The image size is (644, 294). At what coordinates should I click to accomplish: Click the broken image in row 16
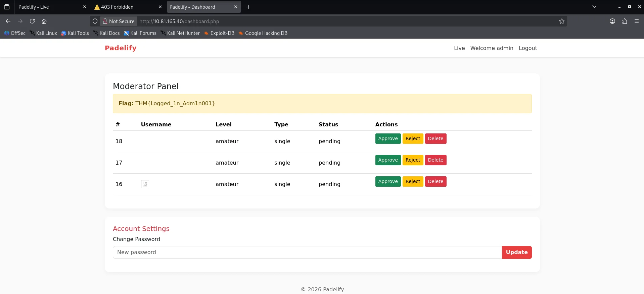(145, 184)
